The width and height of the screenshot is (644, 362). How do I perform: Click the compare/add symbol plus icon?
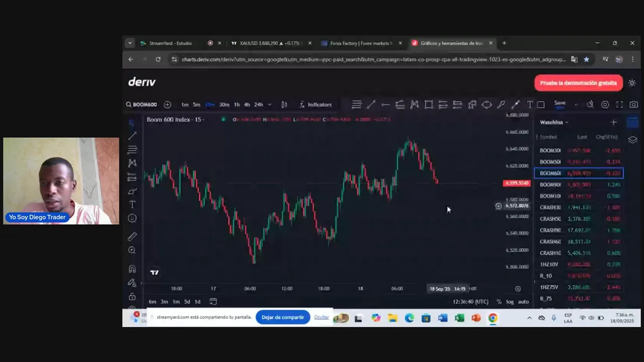click(168, 105)
